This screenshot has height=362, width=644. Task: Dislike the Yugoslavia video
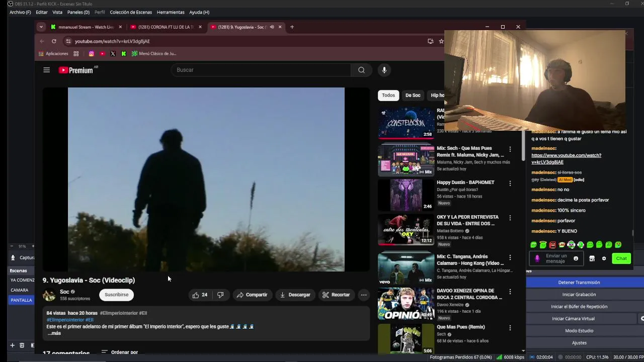pyautogui.click(x=220, y=295)
